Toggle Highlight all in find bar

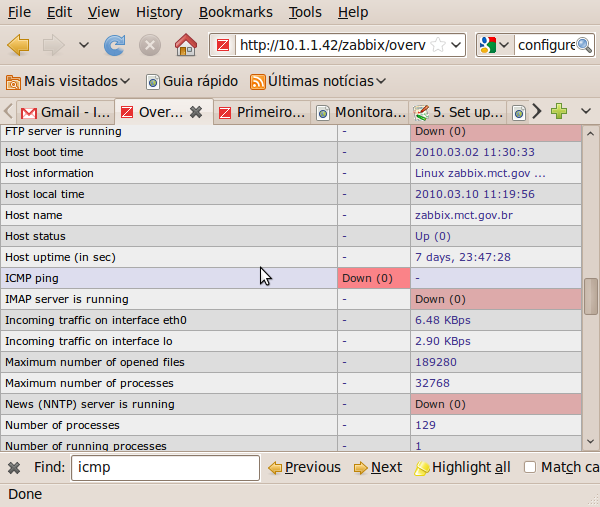(462, 467)
